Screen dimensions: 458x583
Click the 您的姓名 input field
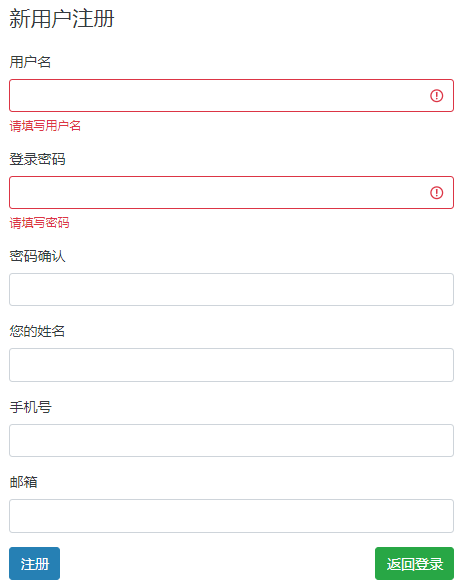(231, 365)
